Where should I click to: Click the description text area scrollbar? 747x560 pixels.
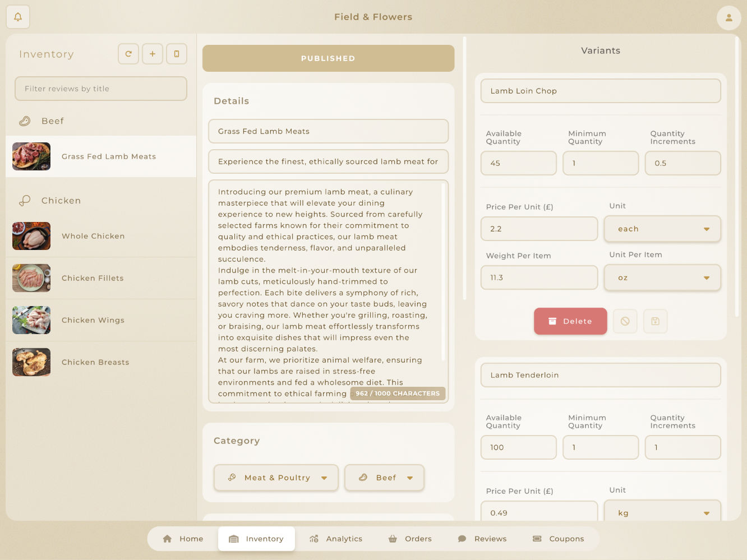(x=443, y=272)
